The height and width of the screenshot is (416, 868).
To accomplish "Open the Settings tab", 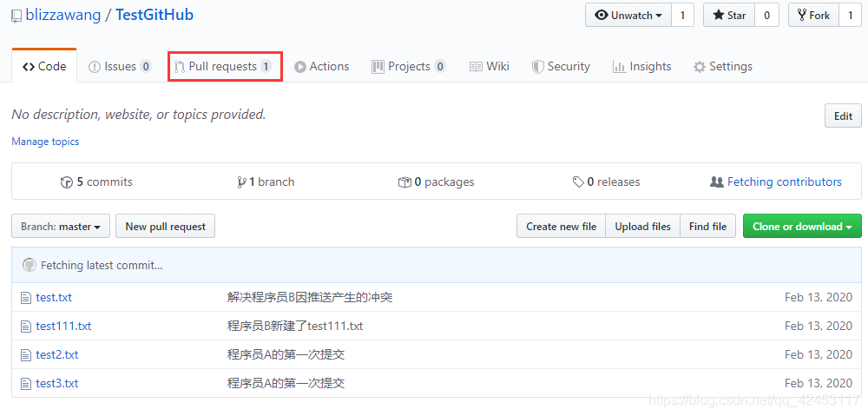I will 723,67.
